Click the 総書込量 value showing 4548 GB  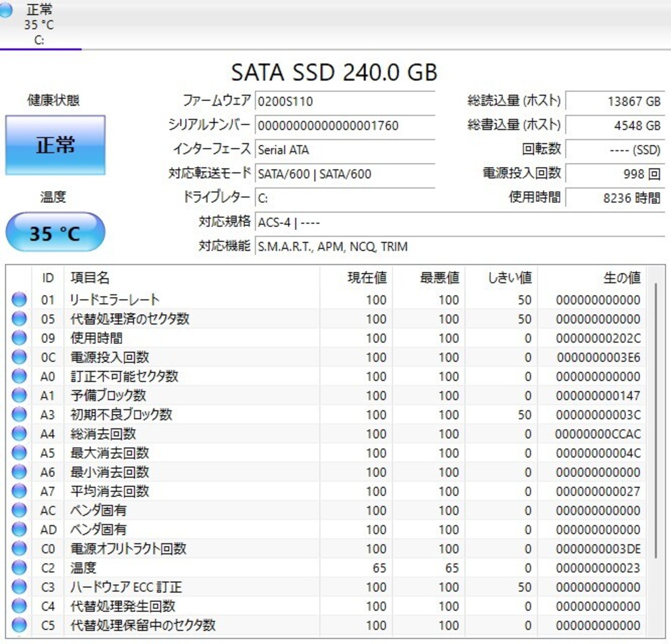614,125
